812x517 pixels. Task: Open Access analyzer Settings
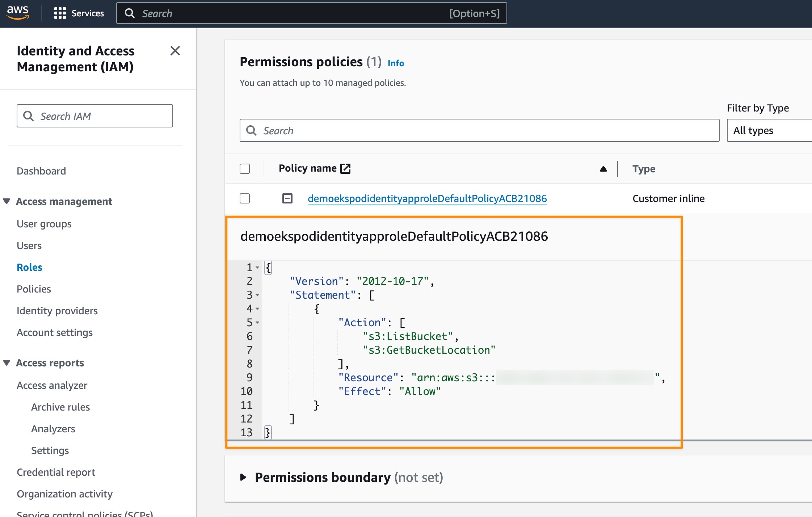[50, 450]
